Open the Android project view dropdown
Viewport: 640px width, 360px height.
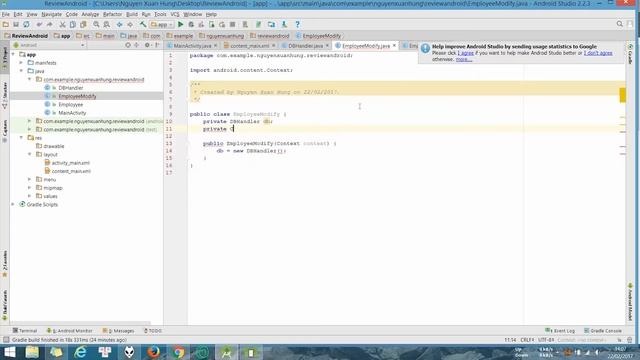click(49, 45)
